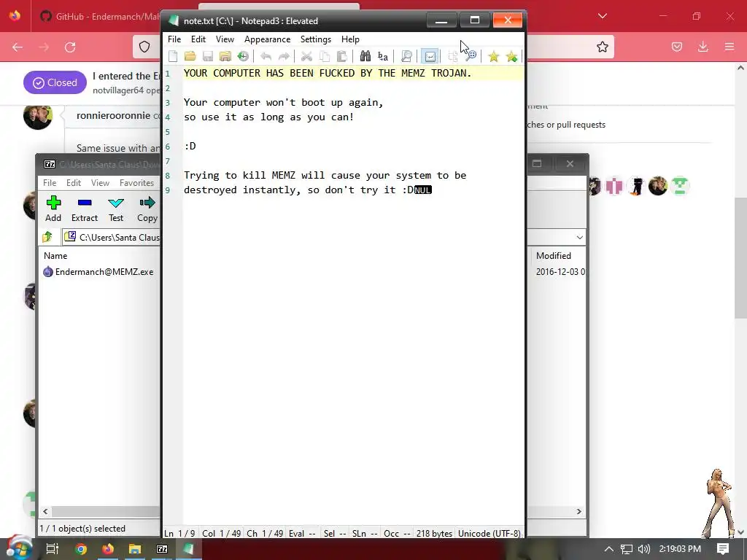Open Task View on the taskbar

(x=52, y=548)
